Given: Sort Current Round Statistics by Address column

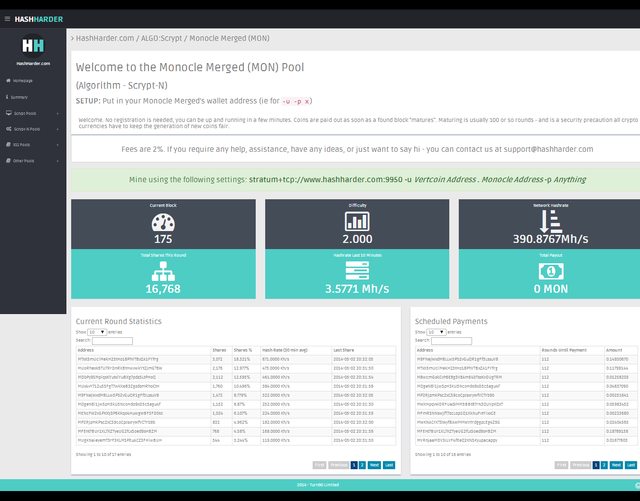Looking at the screenshot, I should pyautogui.click(x=143, y=350).
